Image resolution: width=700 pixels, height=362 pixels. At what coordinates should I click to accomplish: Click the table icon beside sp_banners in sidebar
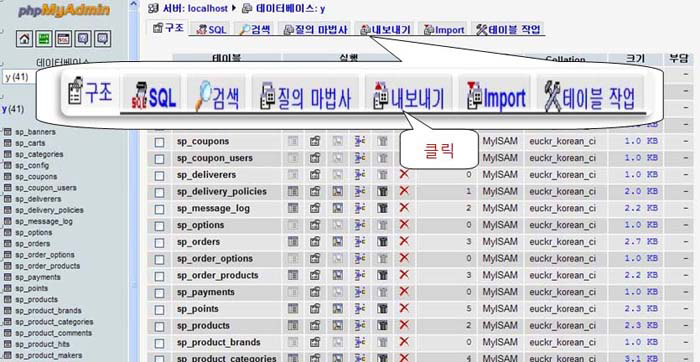point(7,132)
